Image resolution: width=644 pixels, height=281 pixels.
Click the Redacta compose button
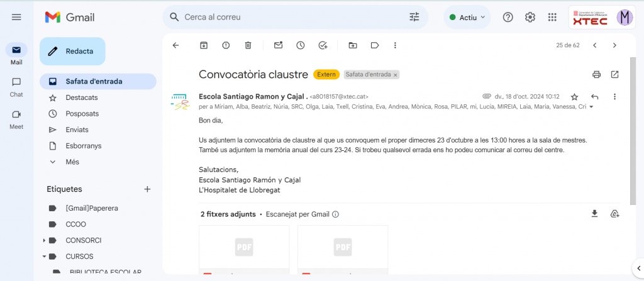click(72, 52)
